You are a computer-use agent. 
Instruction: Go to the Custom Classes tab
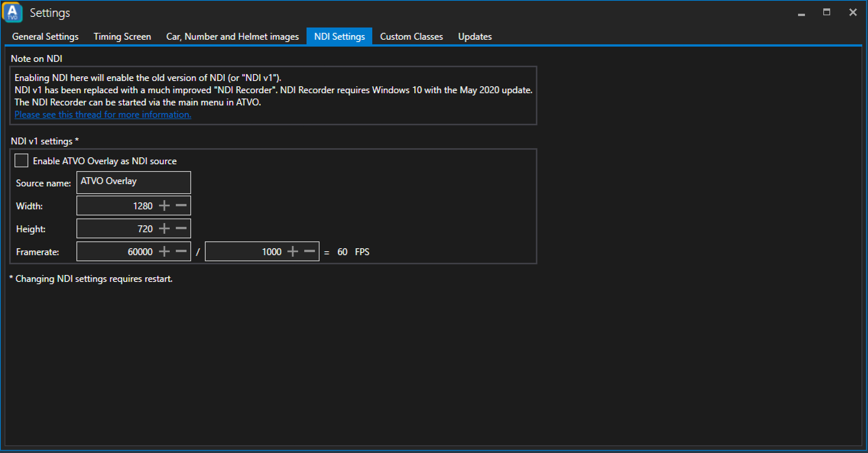411,37
